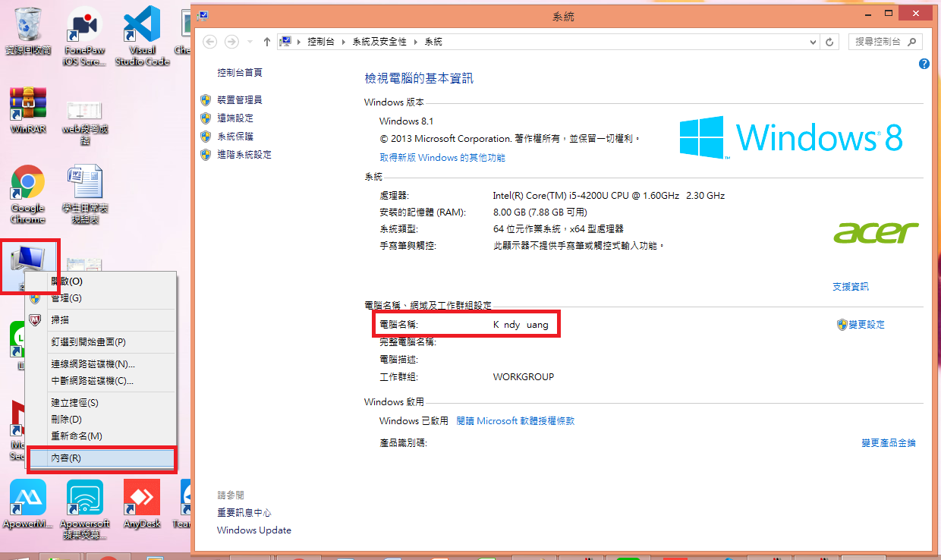Expand chevron after 系統及安全性 breadcrumb
The image size is (941, 560).
coord(415,42)
